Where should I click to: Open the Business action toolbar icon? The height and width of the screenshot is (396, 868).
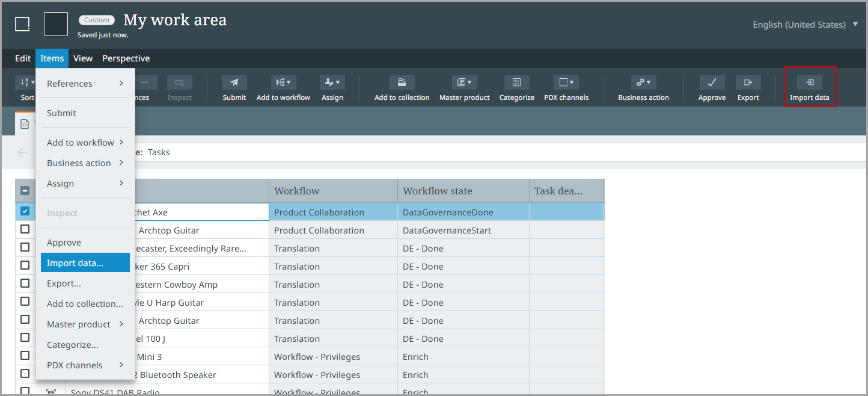[x=643, y=83]
